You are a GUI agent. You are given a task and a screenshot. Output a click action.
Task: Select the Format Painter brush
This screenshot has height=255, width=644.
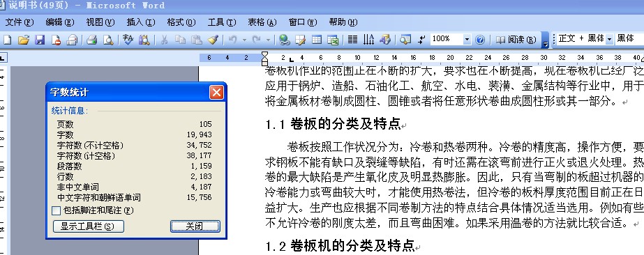pyautogui.click(x=213, y=40)
